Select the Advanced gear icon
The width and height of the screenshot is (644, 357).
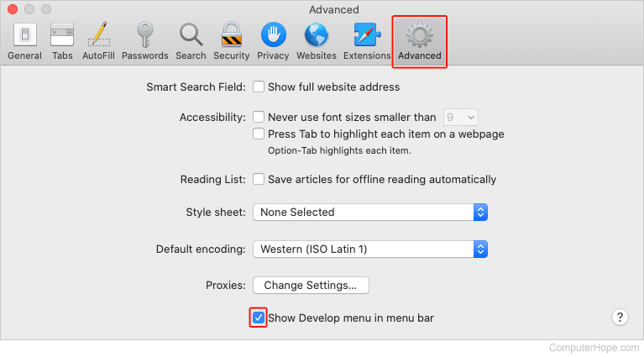click(419, 40)
